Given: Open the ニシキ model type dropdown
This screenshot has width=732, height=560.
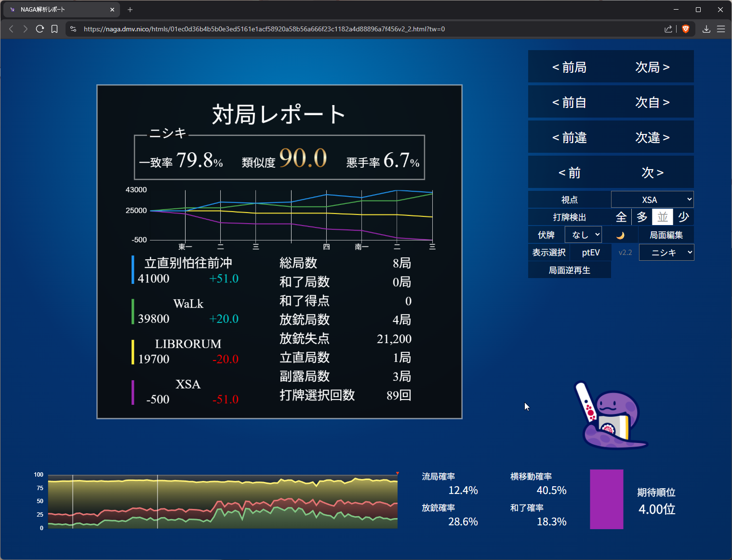Looking at the screenshot, I should pyautogui.click(x=666, y=253).
